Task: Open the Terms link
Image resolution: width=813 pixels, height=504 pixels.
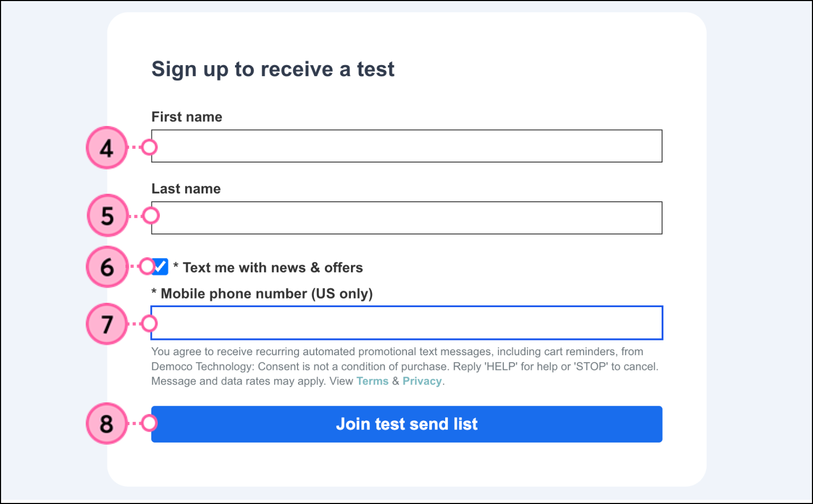Action: click(x=372, y=381)
